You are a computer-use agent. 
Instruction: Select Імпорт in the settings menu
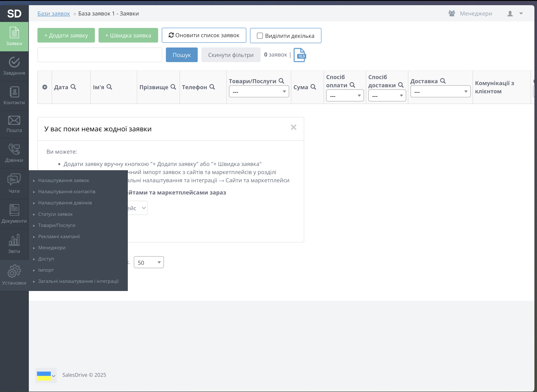(46, 270)
